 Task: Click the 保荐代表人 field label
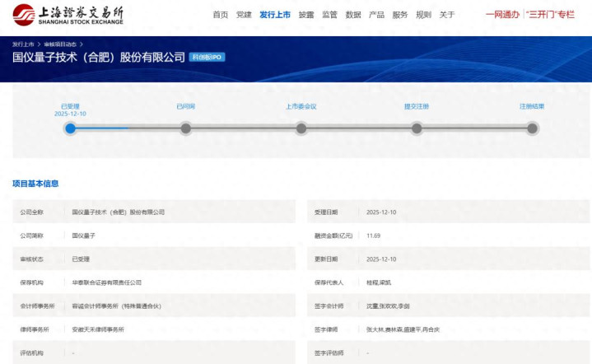click(329, 282)
